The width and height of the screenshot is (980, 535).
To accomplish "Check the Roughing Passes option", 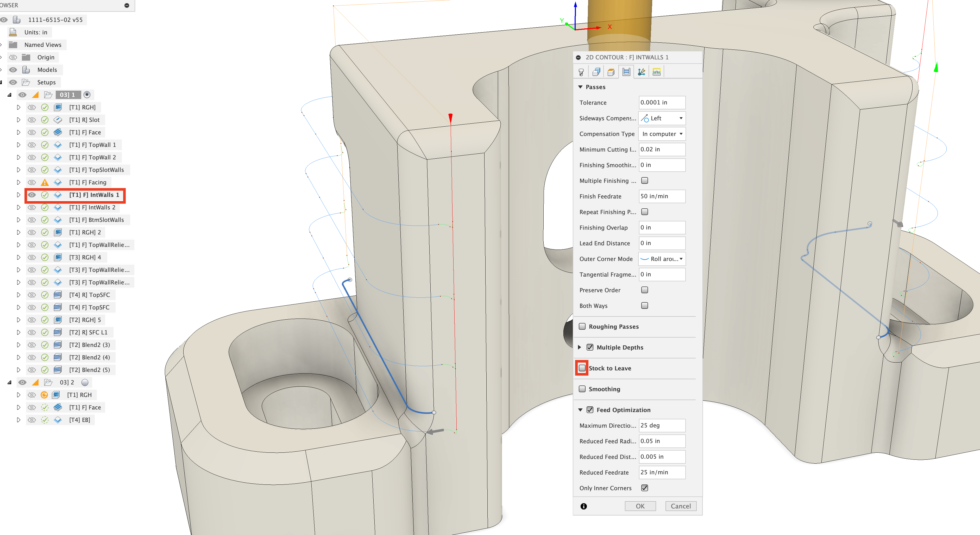I will coord(582,326).
